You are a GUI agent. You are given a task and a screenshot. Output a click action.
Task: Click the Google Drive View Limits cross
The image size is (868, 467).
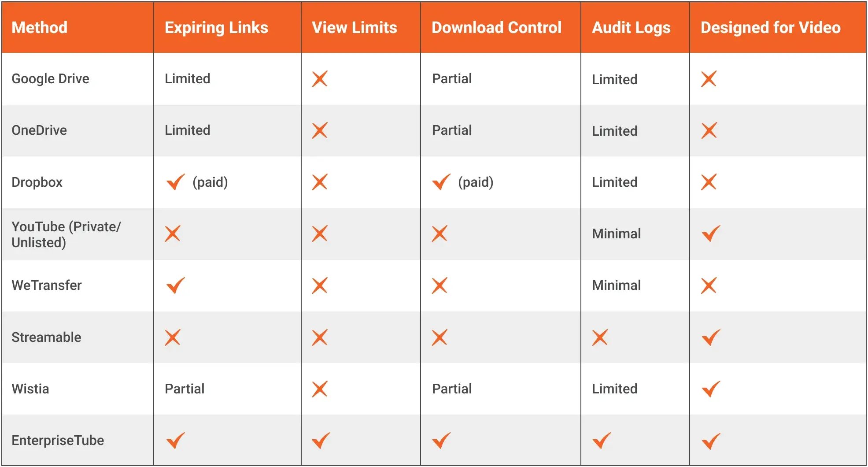click(320, 79)
